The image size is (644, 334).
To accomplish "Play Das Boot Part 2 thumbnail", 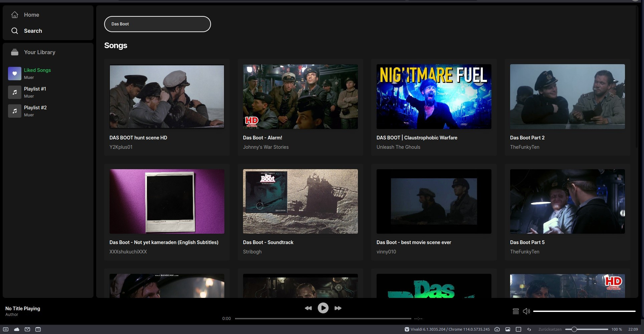I will pyautogui.click(x=568, y=97).
